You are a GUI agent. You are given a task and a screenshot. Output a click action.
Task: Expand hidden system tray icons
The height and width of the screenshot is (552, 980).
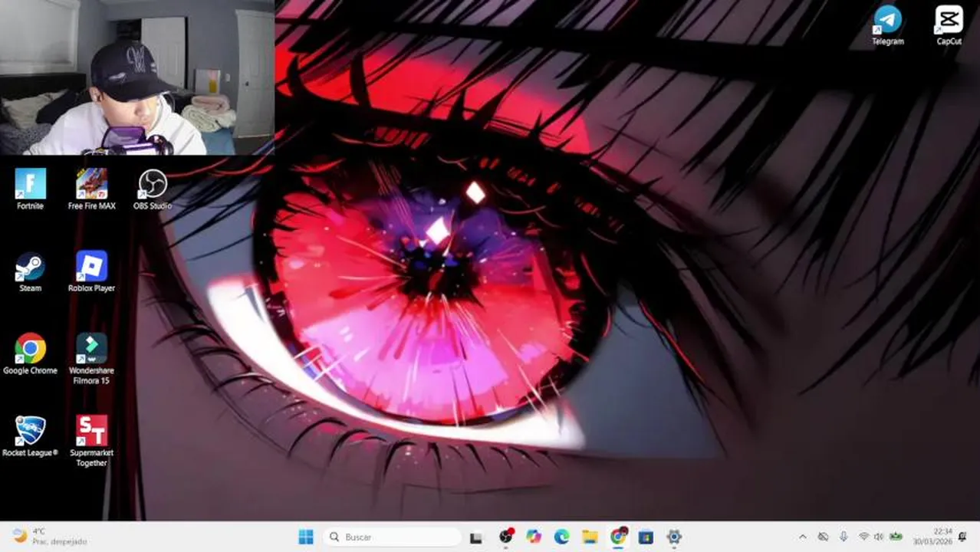click(803, 537)
